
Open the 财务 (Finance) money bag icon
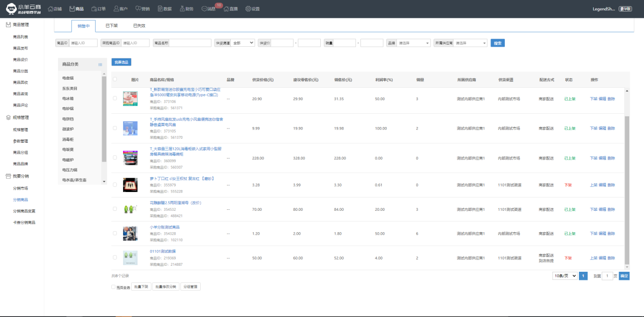pos(182,9)
